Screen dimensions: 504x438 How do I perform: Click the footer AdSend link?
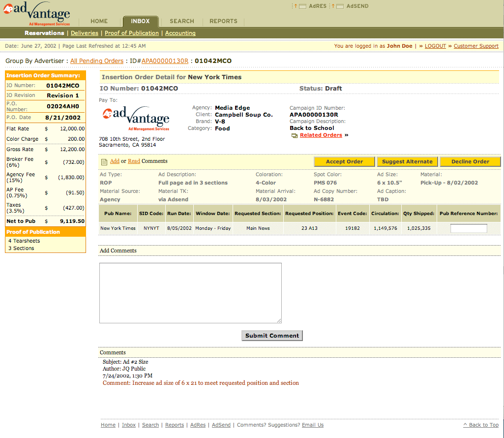tap(221, 425)
